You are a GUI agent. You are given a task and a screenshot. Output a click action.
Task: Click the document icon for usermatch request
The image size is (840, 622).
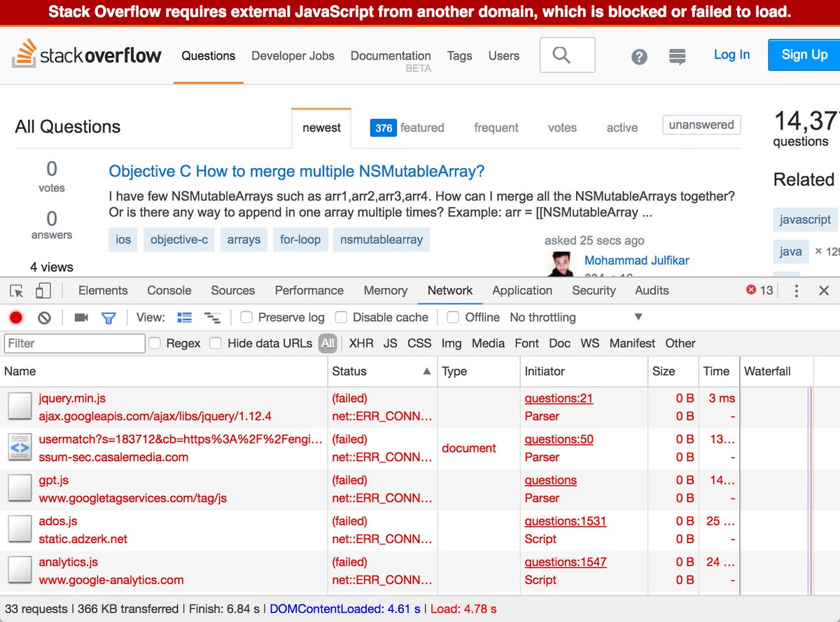[20, 448]
